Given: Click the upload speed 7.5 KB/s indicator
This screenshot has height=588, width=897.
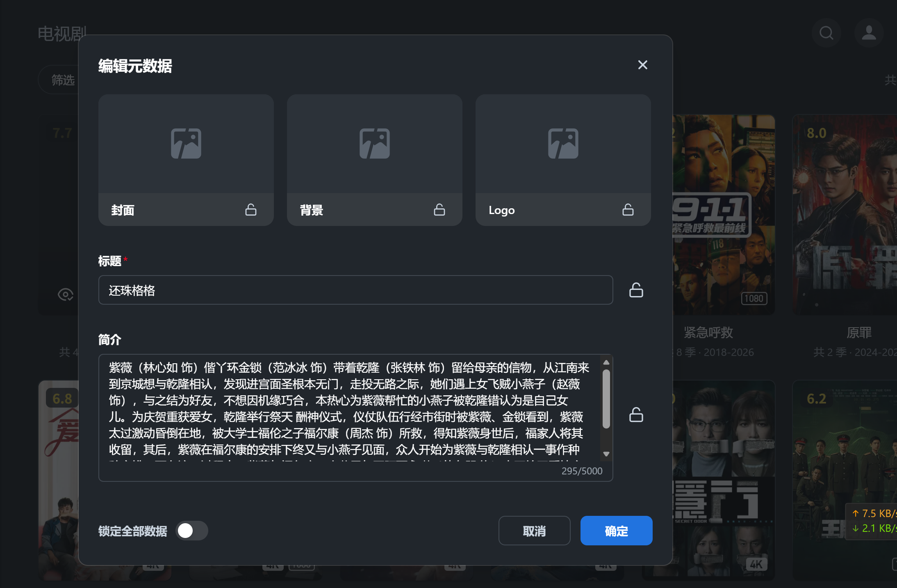Looking at the screenshot, I should [x=874, y=513].
